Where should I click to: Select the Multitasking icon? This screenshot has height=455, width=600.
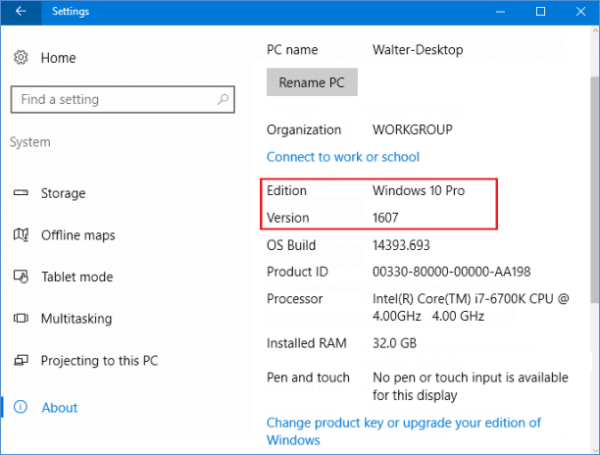point(21,318)
